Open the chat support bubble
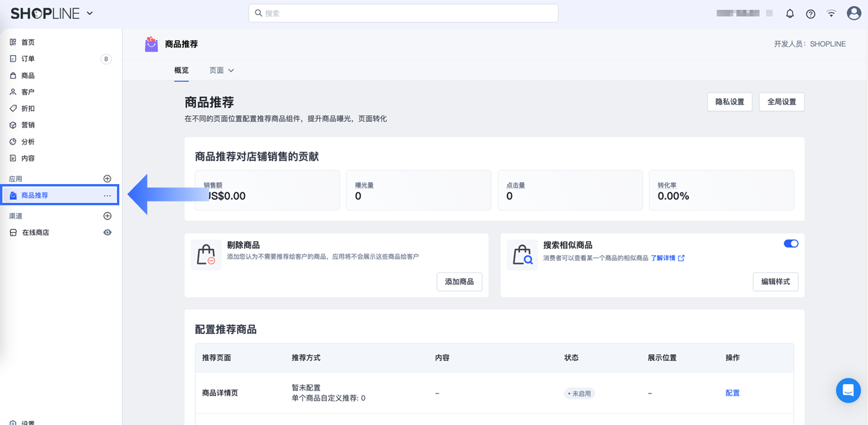 coord(848,390)
